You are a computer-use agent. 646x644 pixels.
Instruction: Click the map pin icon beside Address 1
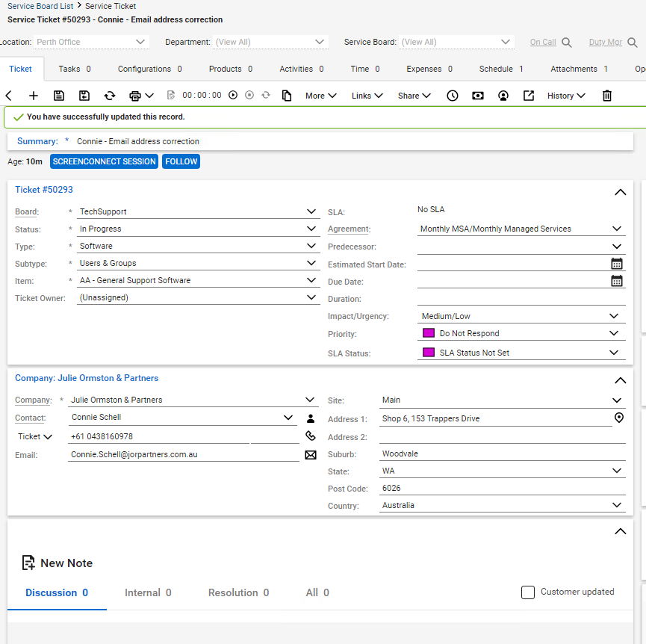[x=619, y=418]
